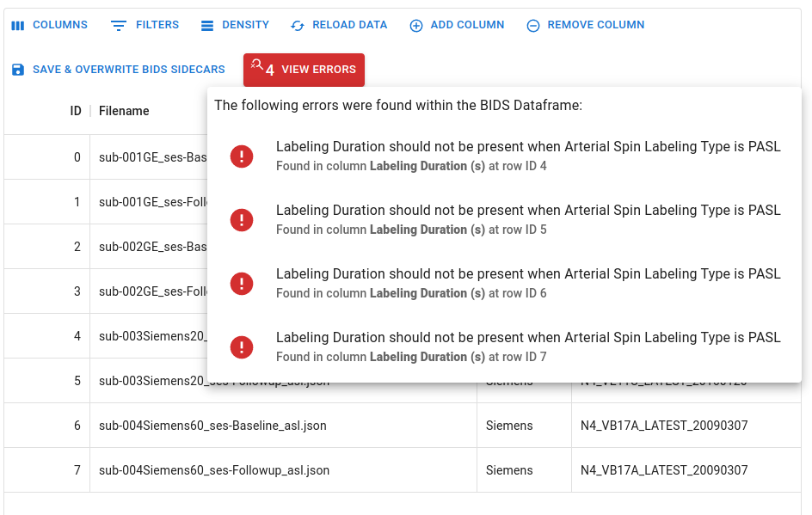This screenshot has height=515, width=812.
Task: Click error icon for row ID 4
Action: (x=242, y=156)
